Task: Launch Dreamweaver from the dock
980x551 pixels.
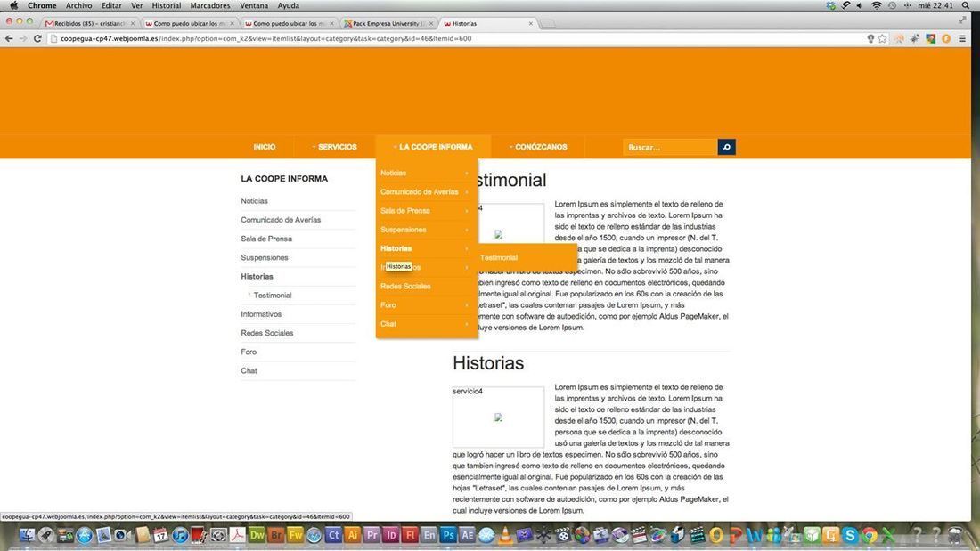Action: (x=257, y=535)
